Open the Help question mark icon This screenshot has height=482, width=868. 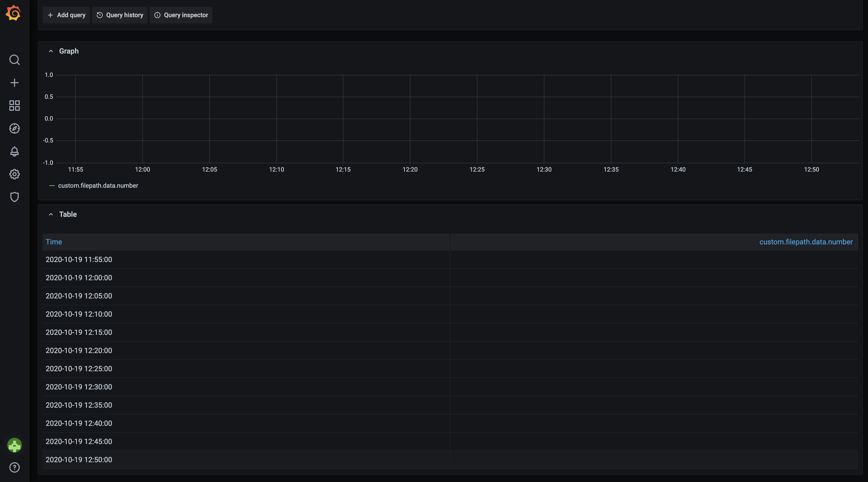(15, 468)
